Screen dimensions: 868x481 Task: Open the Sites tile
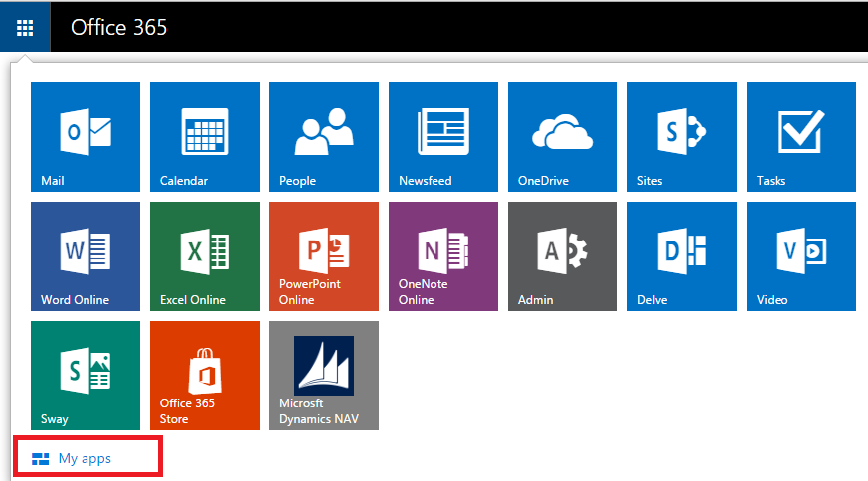682,137
